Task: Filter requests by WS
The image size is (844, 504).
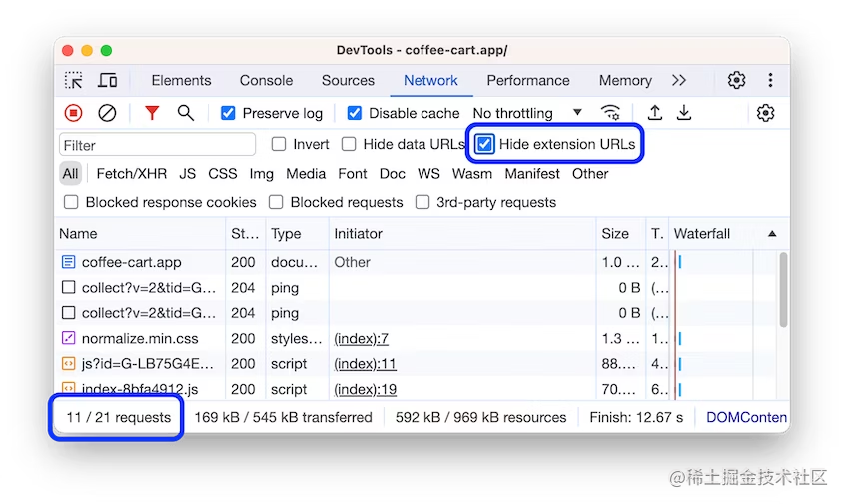Action: point(428,174)
